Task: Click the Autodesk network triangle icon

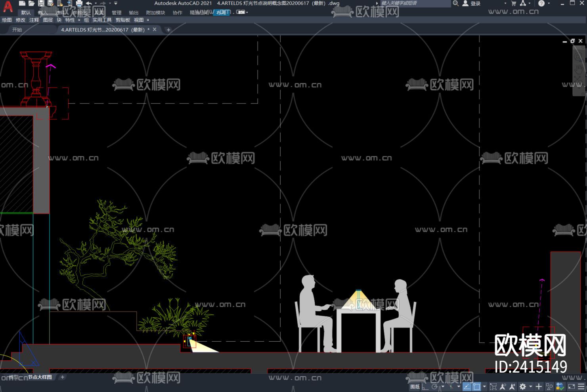Action: [523, 3]
